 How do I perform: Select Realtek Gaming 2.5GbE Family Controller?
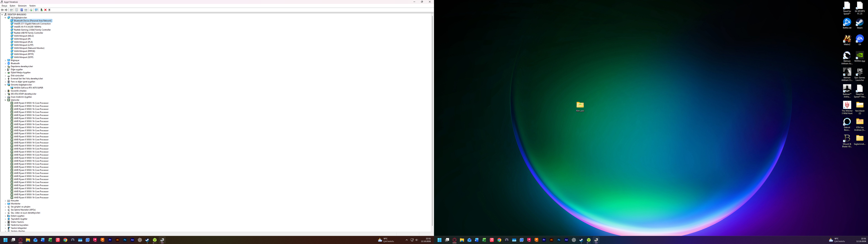[x=32, y=30]
